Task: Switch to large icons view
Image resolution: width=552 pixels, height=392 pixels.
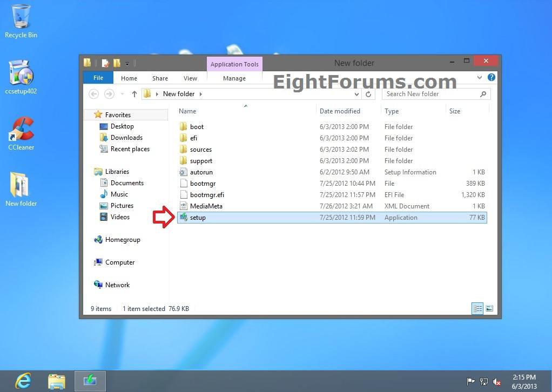Action: pyautogui.click(x=489, y=309)
